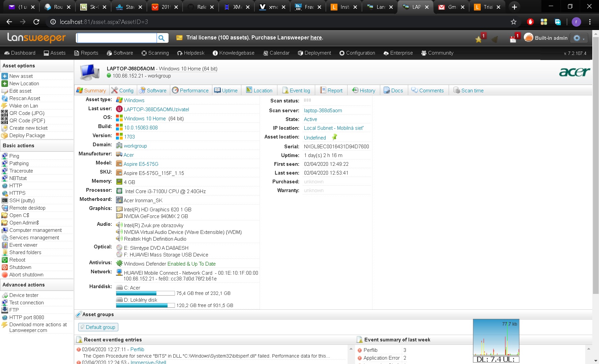Image resolution: width=599 pixels, height=364 pixels.
Task: Click the Lansweeper logo
Action: coord(36,38)
